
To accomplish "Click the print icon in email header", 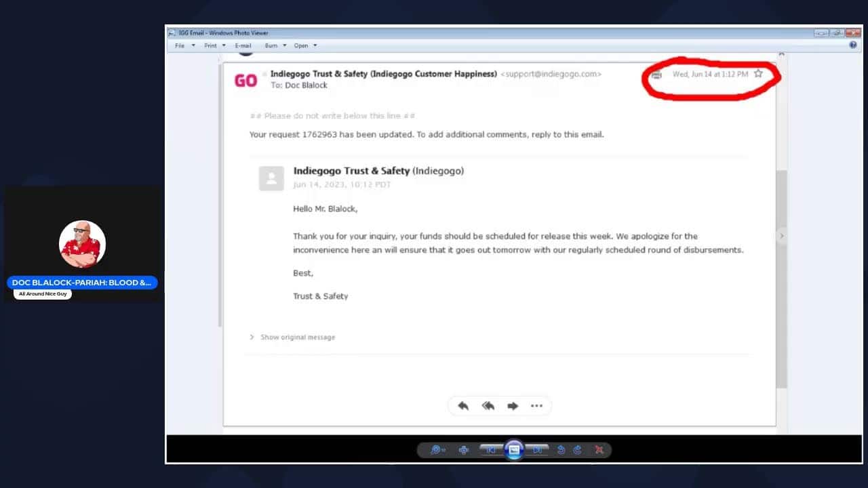I will [656, 75].
